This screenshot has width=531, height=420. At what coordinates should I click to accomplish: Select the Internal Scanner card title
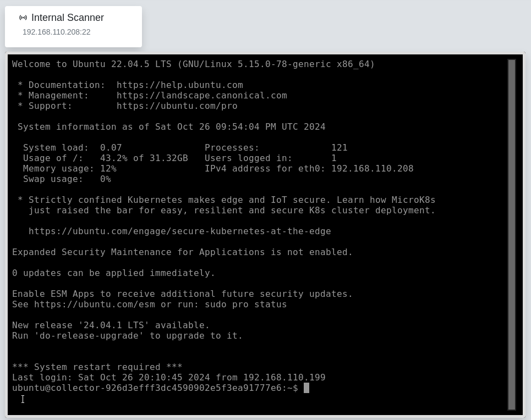[x=68, y=18]
